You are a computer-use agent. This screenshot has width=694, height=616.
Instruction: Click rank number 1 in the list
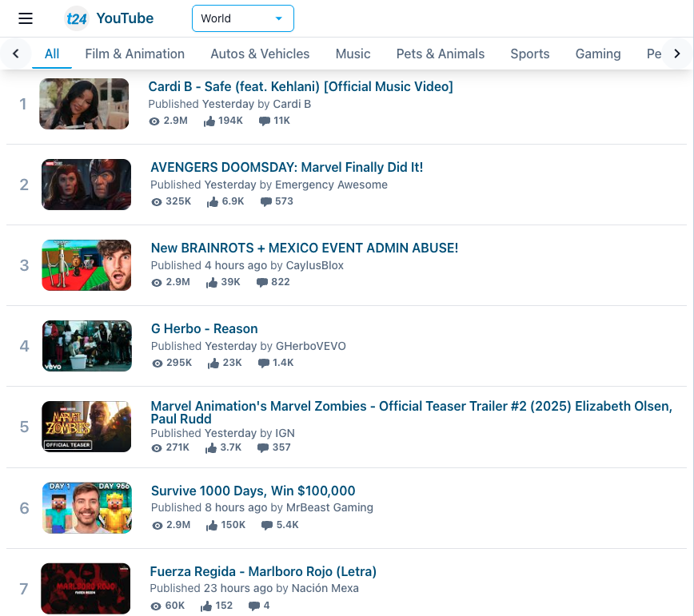point(23,105)
